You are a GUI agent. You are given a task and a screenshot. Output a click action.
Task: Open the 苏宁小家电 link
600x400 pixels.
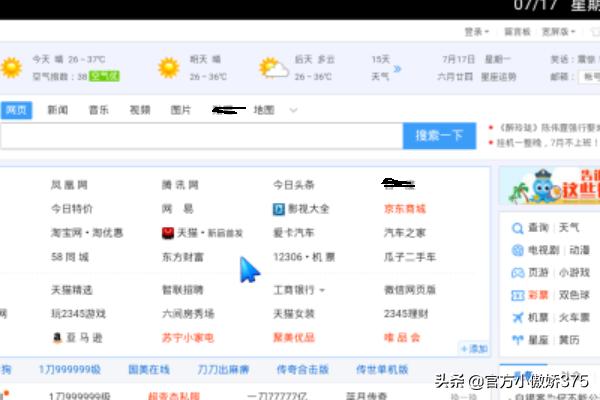[x=188, y=338]
